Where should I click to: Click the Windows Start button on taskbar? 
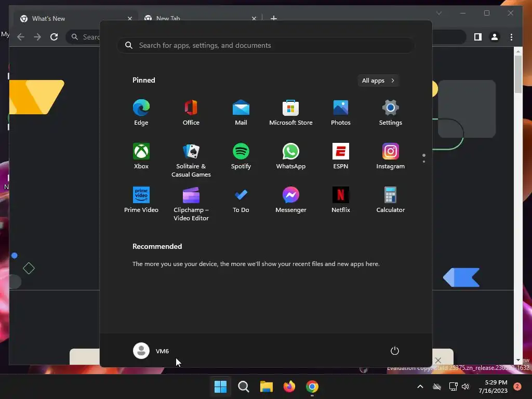pyautogui.click(x=220, y=387)
